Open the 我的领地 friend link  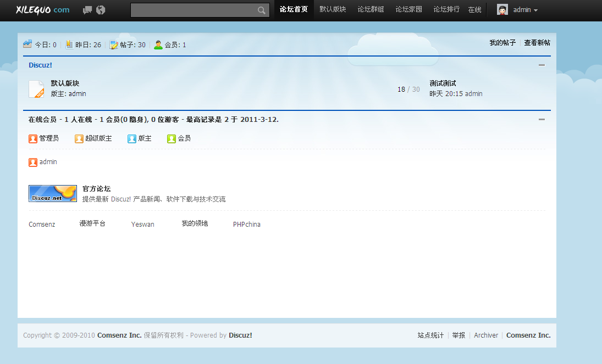pos(195,223)
